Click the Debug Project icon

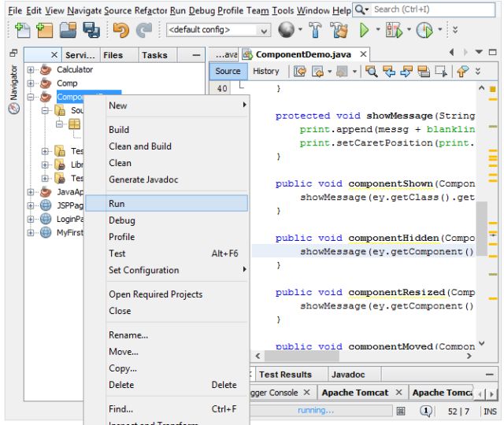(x=394, y=30)
